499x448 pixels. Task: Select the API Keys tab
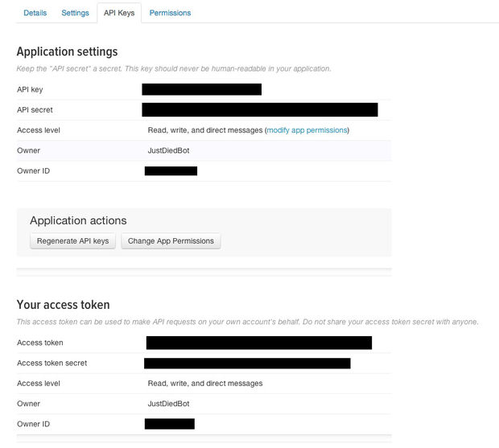(119, 13)
